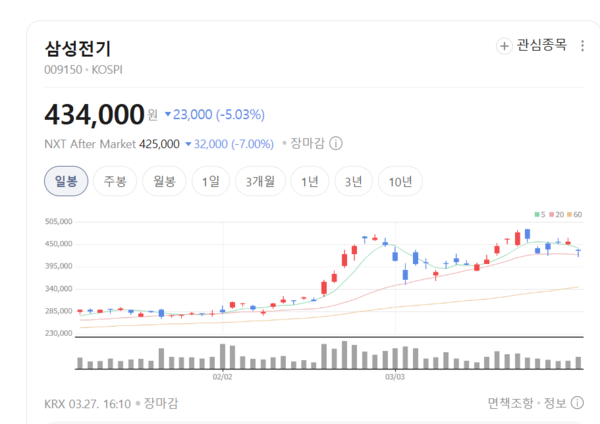Viewport: 600px width, 424px height.
Task: Click the 관심종목 label
Action: pos(541,45)
